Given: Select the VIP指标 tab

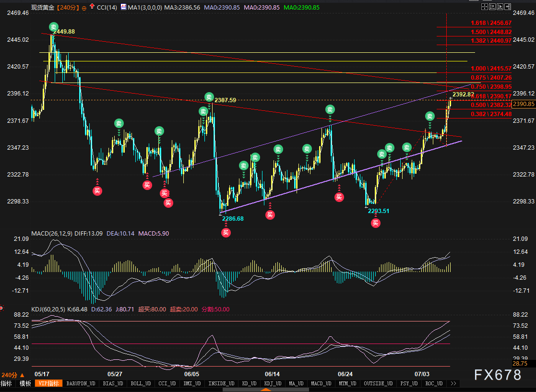Looking at the screenshot, I should [48, 383].
